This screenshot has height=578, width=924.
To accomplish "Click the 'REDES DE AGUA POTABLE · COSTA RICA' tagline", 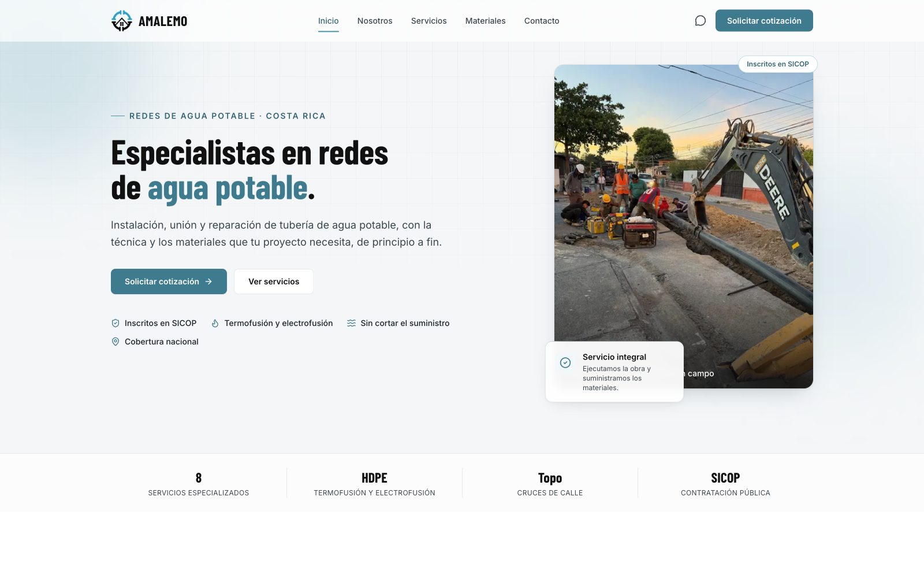I will (228, 116).
